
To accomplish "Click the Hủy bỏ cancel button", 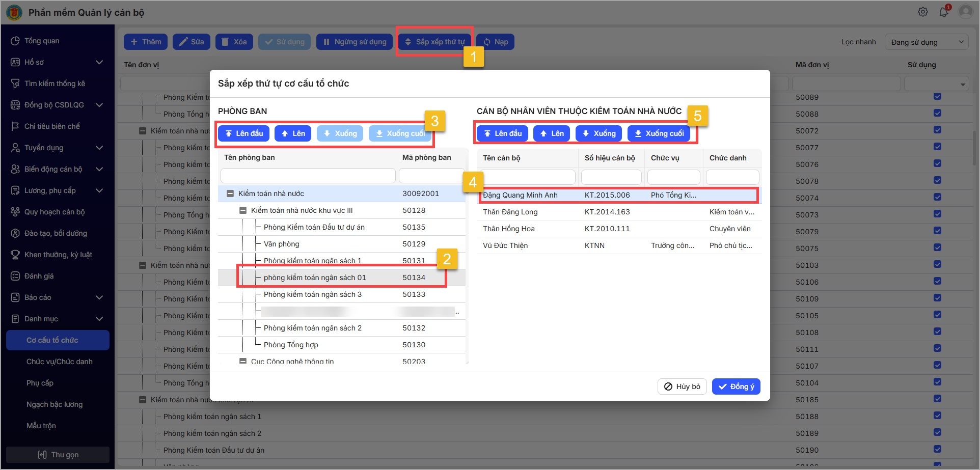I will click(682, 386).
